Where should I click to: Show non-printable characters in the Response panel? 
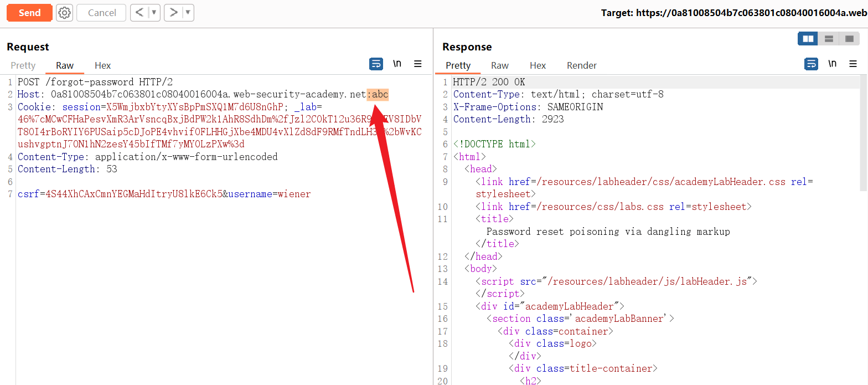click(x=832, y=64)
